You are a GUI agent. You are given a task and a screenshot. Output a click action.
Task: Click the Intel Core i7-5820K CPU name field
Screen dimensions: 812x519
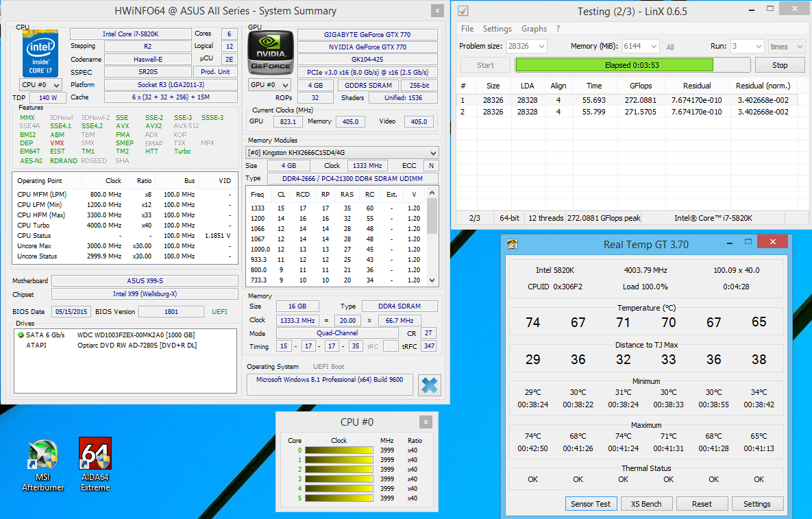[x=130, y=34]
